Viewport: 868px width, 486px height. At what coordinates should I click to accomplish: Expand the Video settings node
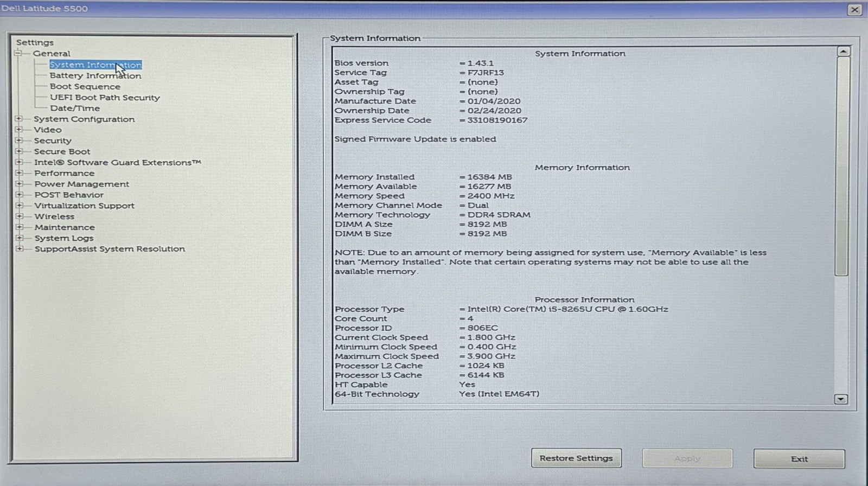point(19,130)
